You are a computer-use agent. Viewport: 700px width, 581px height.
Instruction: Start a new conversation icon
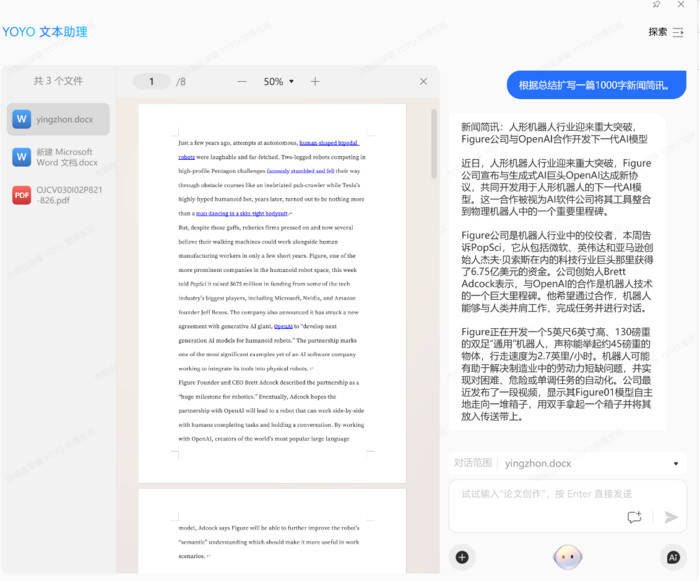point(634,517)
